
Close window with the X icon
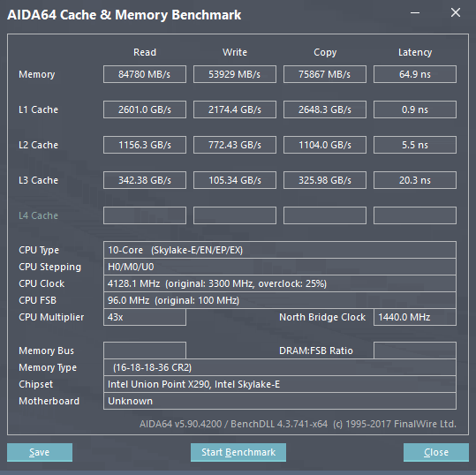point(456,12)
